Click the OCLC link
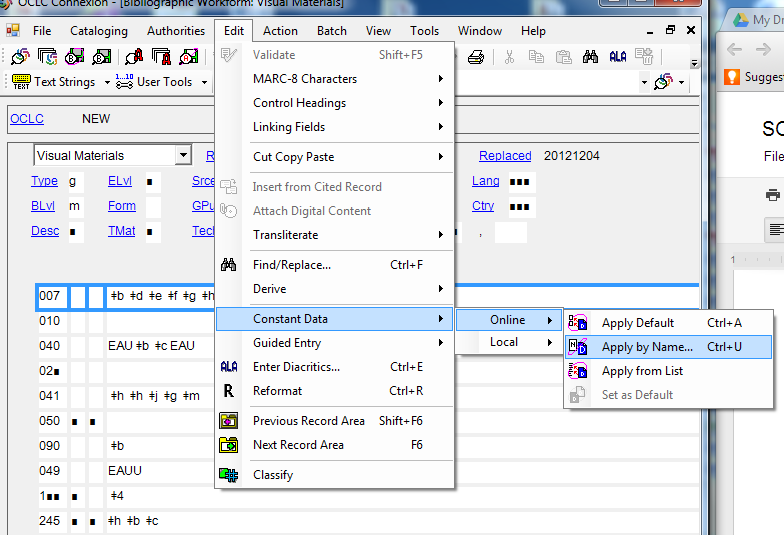The height and width of the screenshot is (535, 784). tap(27, 118)
